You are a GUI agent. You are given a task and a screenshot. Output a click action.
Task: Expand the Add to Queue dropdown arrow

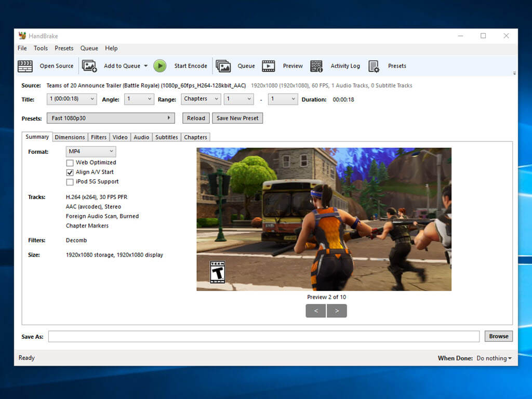click(x=146, y=66)
